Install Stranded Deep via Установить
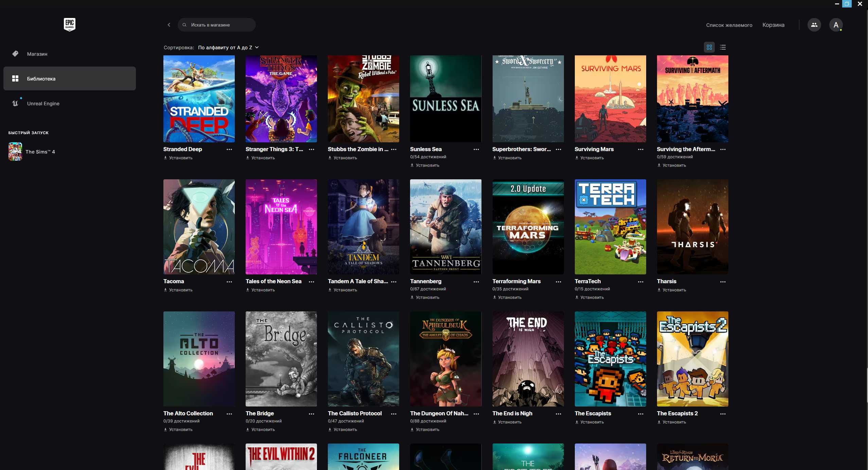Viewport: 868px width, 470px height. [x=178, y=158]
